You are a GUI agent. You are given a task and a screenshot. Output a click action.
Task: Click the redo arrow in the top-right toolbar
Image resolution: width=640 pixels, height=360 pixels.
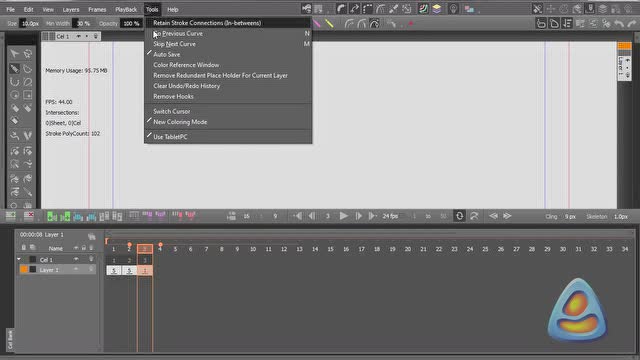632,24
